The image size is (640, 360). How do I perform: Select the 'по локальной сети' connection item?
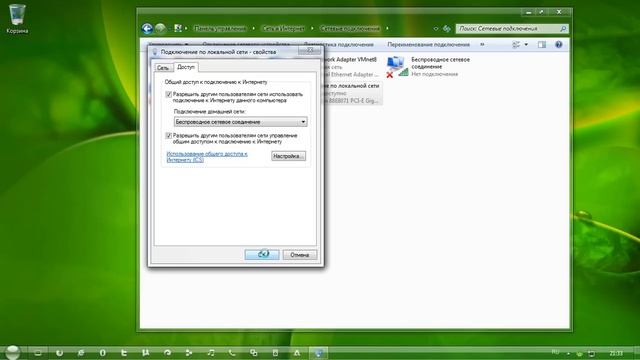(x=353, y=93)
